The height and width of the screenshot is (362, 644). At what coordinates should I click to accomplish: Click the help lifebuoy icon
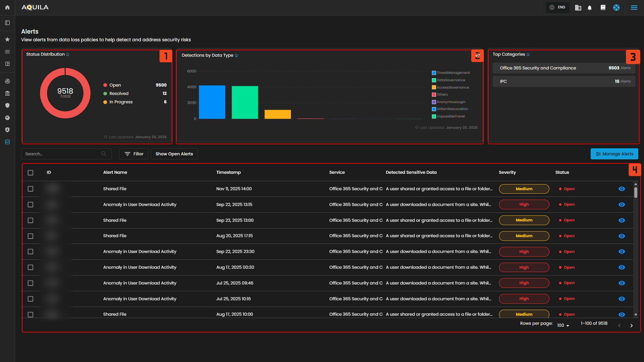[x=616, y=8]
